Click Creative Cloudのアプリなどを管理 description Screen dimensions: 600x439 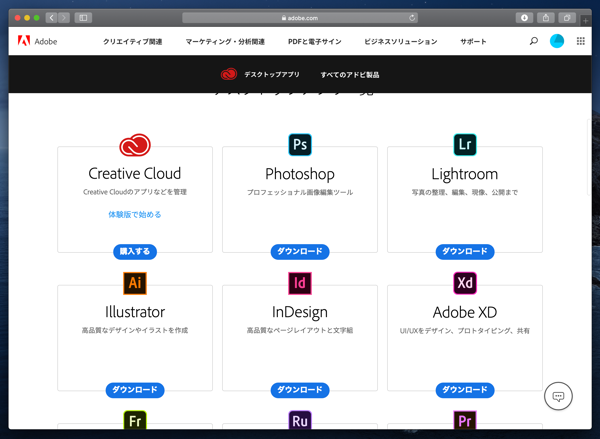tap(135, 192)
